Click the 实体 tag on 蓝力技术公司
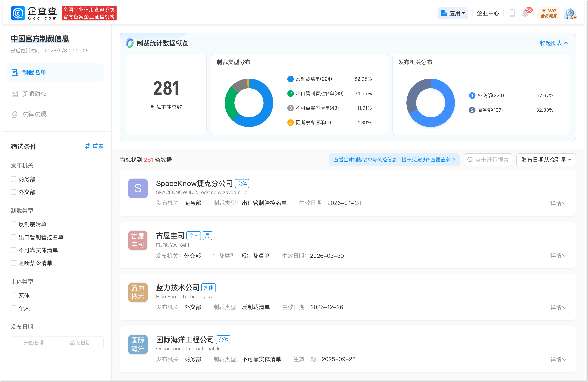Image resolution: width=588 pixels, height=382 pixels. tap(209, 288)
